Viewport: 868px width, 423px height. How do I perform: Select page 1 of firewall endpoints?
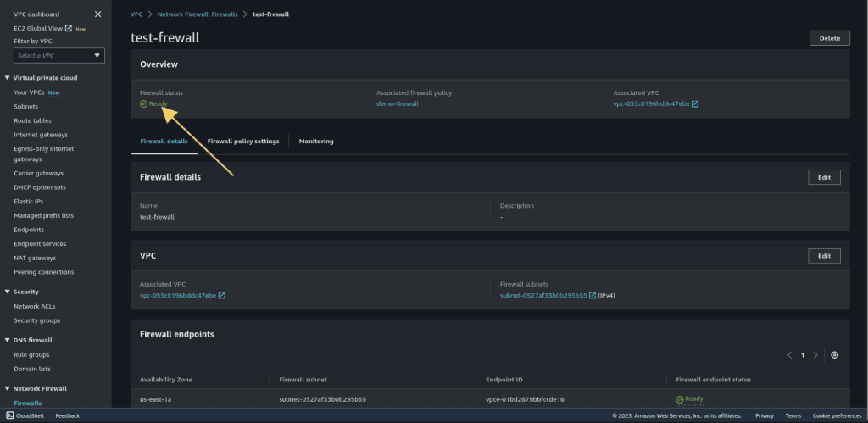pos(803,355)
